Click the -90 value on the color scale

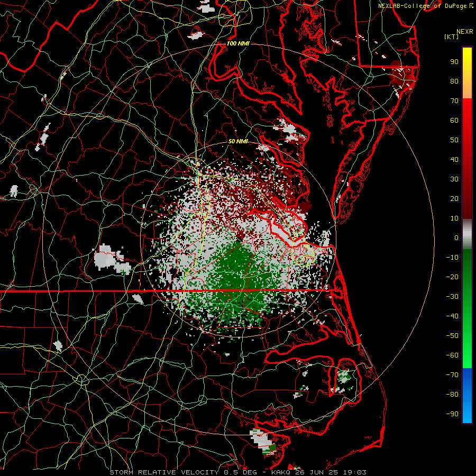452,414
